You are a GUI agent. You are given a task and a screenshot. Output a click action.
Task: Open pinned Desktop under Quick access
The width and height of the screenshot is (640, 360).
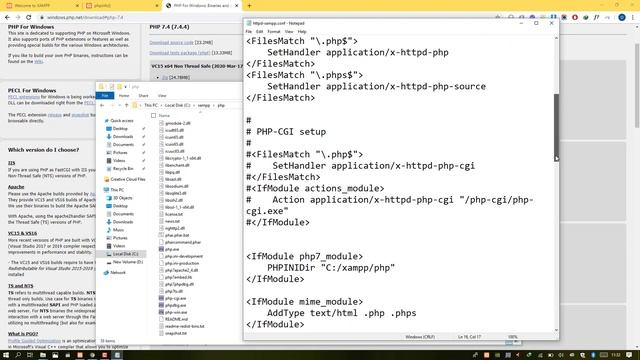pos(120,129)
